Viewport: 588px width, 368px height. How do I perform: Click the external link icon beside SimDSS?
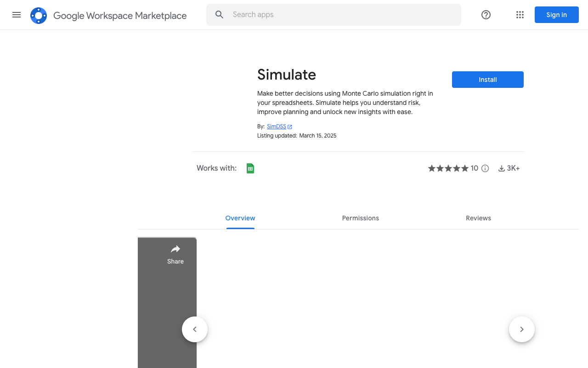coord(290,126)
